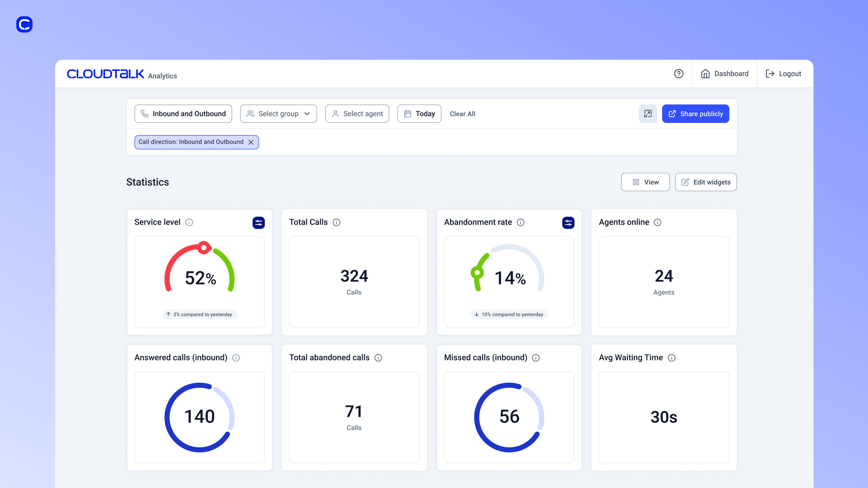This screenshot has width=868, height=488.
Task: Go to Dashboard in header
Action: point(725,73)
